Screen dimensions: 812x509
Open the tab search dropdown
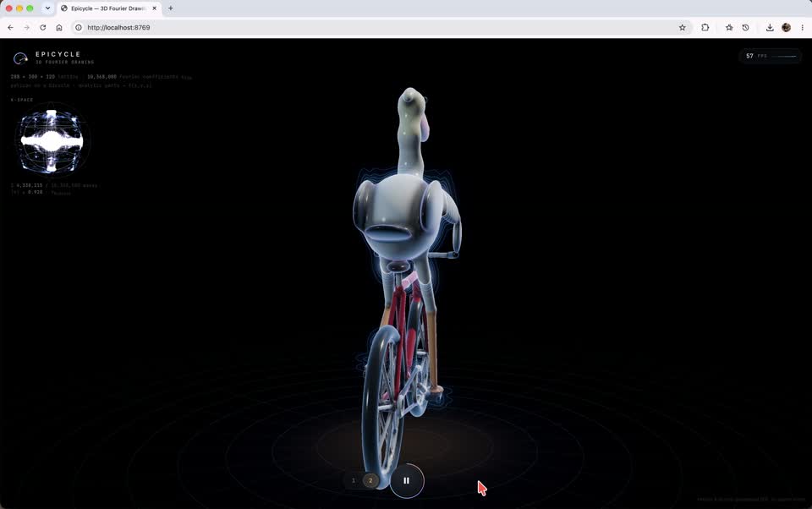(x=47, y=8)
